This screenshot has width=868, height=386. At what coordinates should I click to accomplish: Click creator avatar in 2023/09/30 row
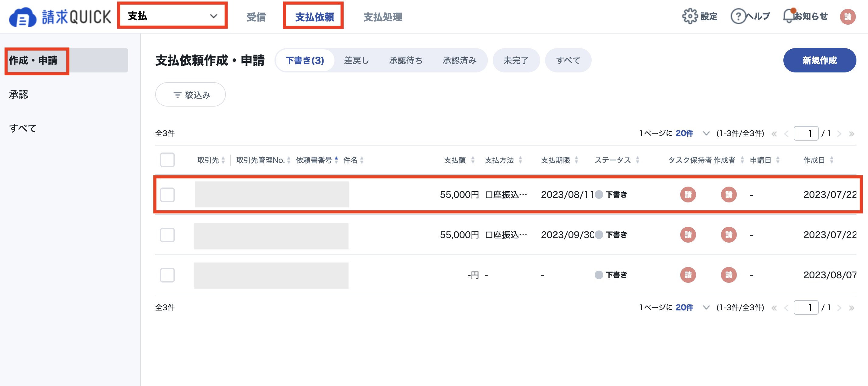pyautogui.click(x=729, y=235)
